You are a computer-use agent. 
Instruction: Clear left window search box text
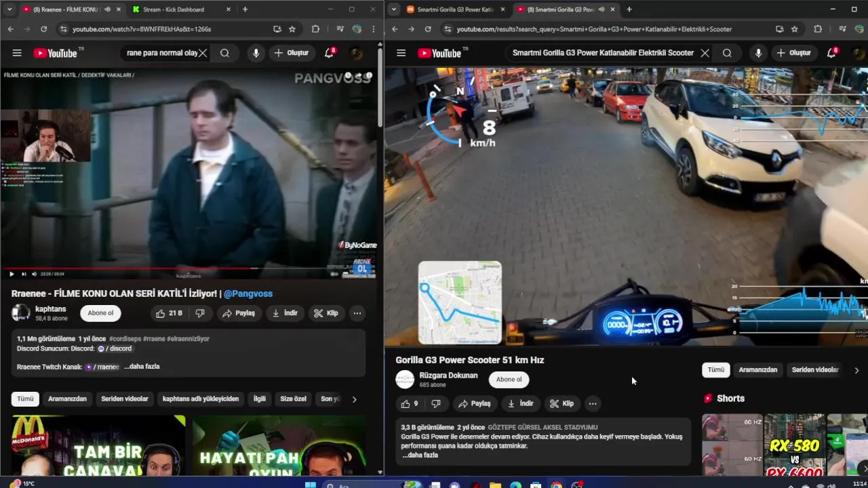click(203, 53)
